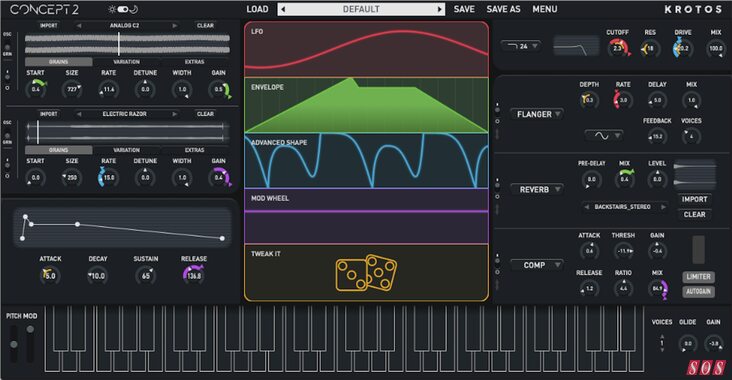Open VARIATION tab of ELECTRIC RAZOR oscillator
732x380 pixels.
click(127, 150)
